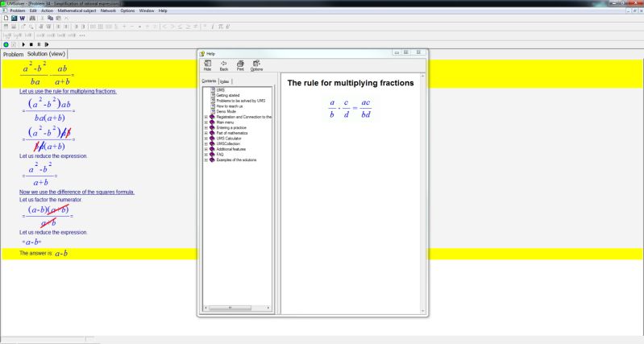The image size is (644, 344).
Task: Click the green circle Solve icon
Action: point(6,44)
